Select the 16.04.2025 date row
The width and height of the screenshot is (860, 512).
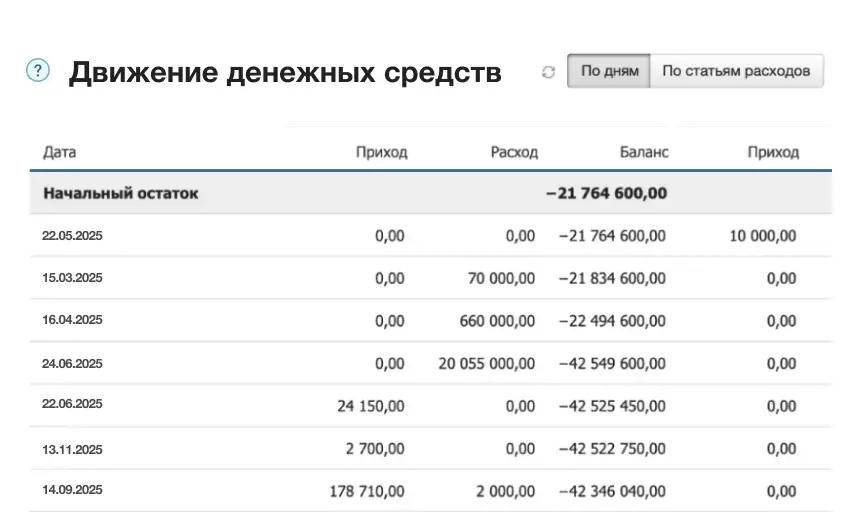coord(431,320)
